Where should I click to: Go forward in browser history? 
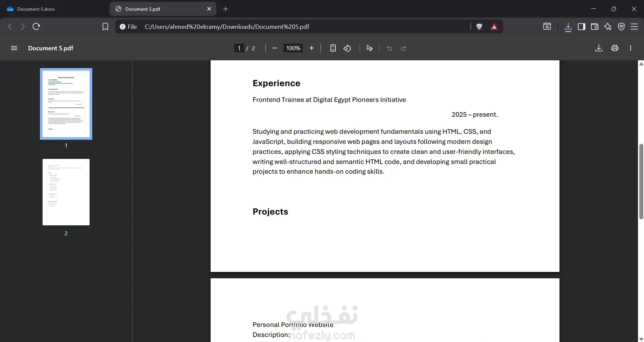tap(23, 26)
